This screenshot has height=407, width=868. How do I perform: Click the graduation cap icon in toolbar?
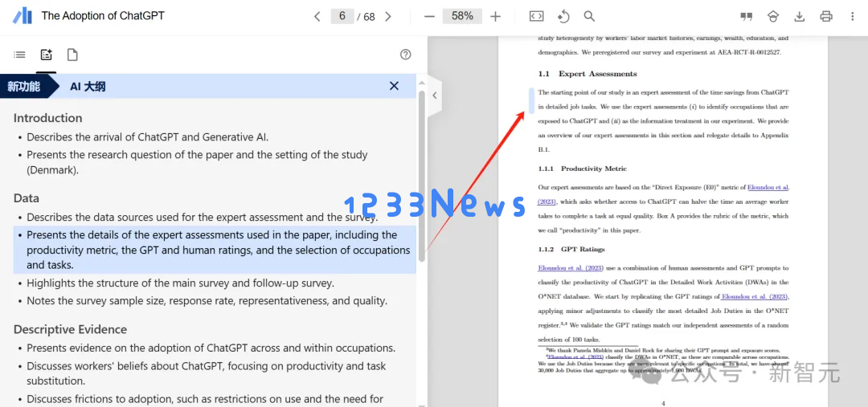point(773,17)
